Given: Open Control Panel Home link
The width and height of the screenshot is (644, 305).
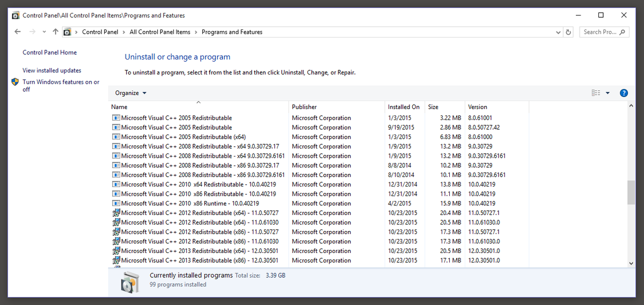Looking at the screenshot, I should pyautogui.click(x=49, y=53).
